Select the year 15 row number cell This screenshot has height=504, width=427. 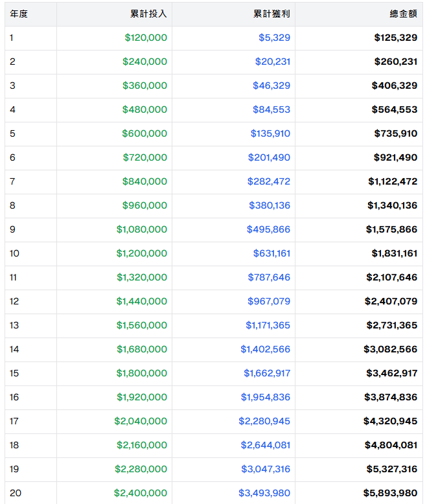[x=14, y=373]
